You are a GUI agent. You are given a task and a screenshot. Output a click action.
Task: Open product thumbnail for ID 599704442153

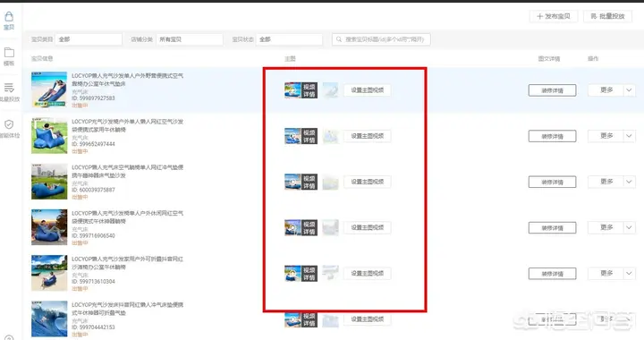coord(49,319)
